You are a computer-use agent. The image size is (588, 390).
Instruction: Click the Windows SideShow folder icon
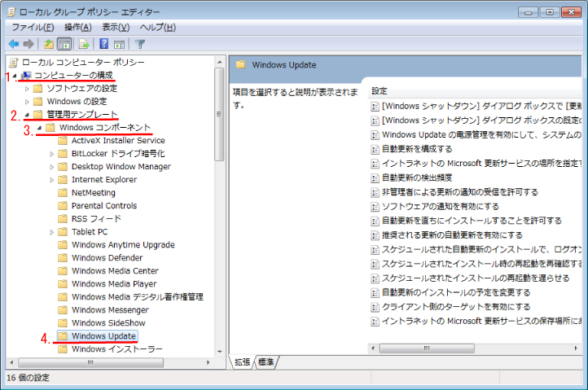63,323
